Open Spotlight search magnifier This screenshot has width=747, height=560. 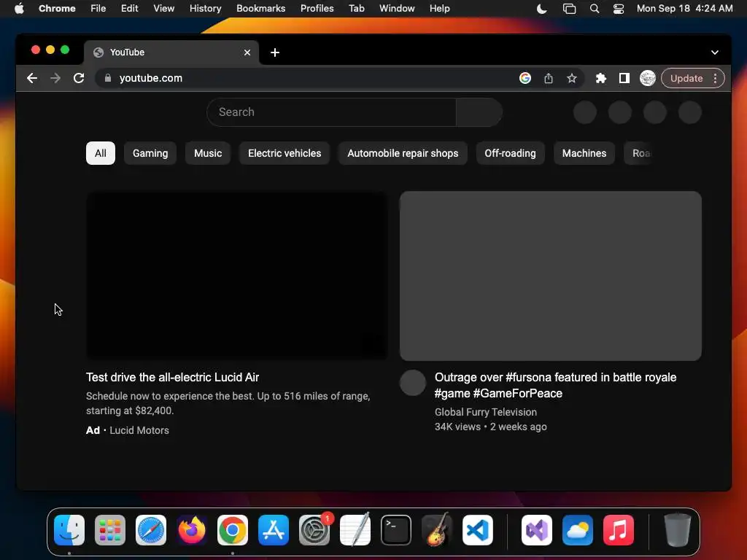tap(594, 9)
